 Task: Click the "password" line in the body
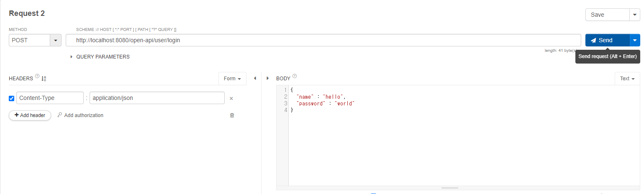tap(325, 103)
